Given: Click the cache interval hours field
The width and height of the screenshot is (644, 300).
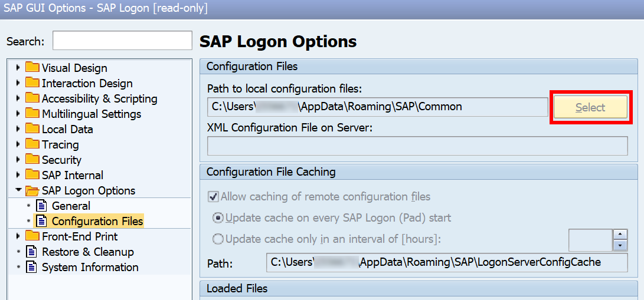Looking at the screenshot, I should click(x=591, y=240).
